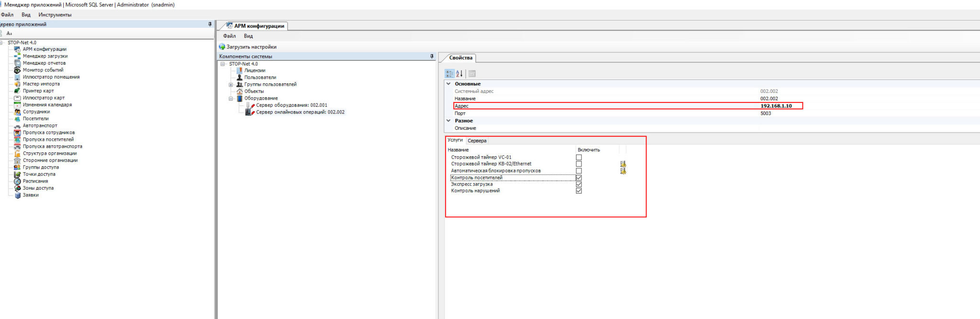Collapse STOP-Net 4.0 node in Компоненты системы

(223, 64)
